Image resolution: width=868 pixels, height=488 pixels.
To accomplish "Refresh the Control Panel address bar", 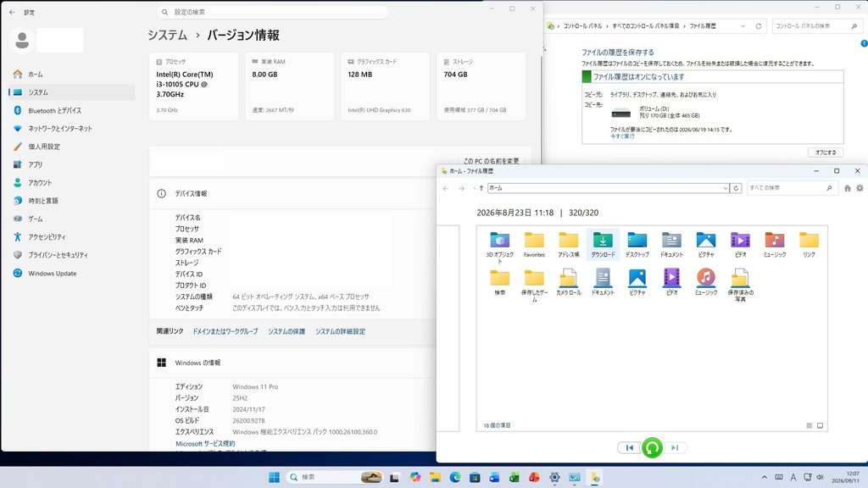I will pyautogui.click(x=759, y=26).
